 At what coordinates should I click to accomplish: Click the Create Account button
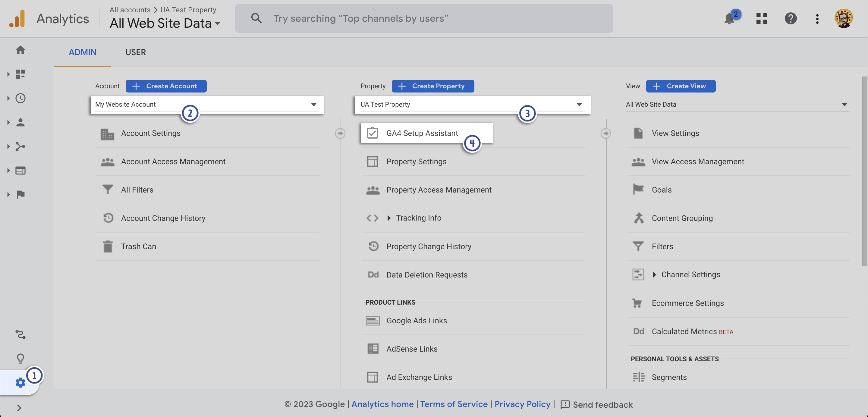coord(166,86)
